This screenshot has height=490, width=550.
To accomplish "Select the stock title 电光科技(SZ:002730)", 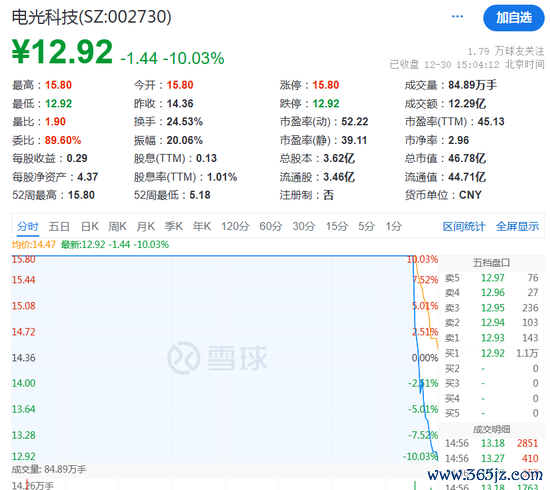I will coord(92,17).
